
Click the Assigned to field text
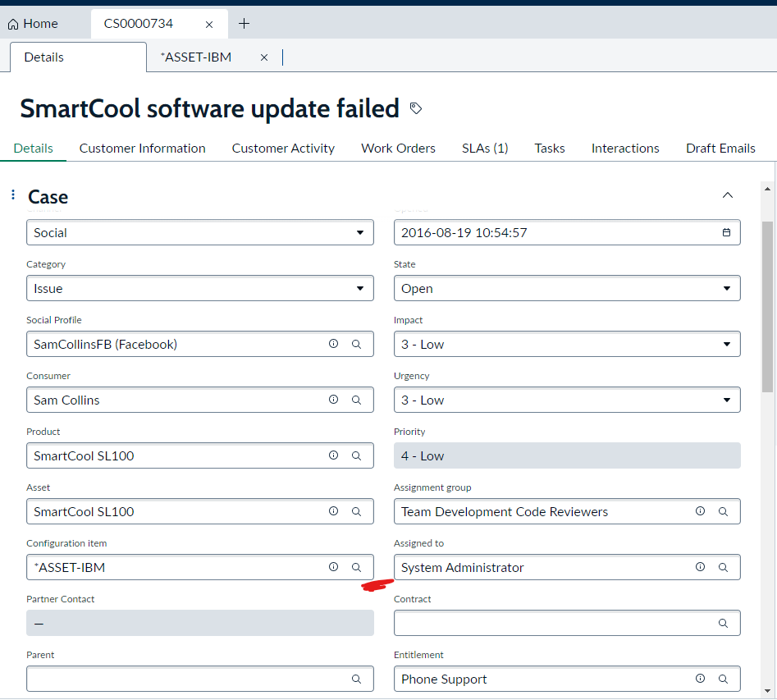[462, 567]
